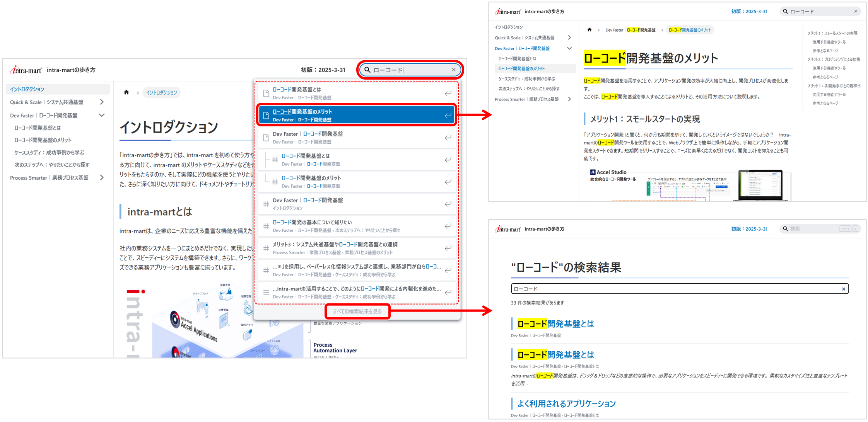Jump to メリット2：プログラミングによる拡張 in contents
Screen dimensions: 868x422
click(x=834, y=60)
